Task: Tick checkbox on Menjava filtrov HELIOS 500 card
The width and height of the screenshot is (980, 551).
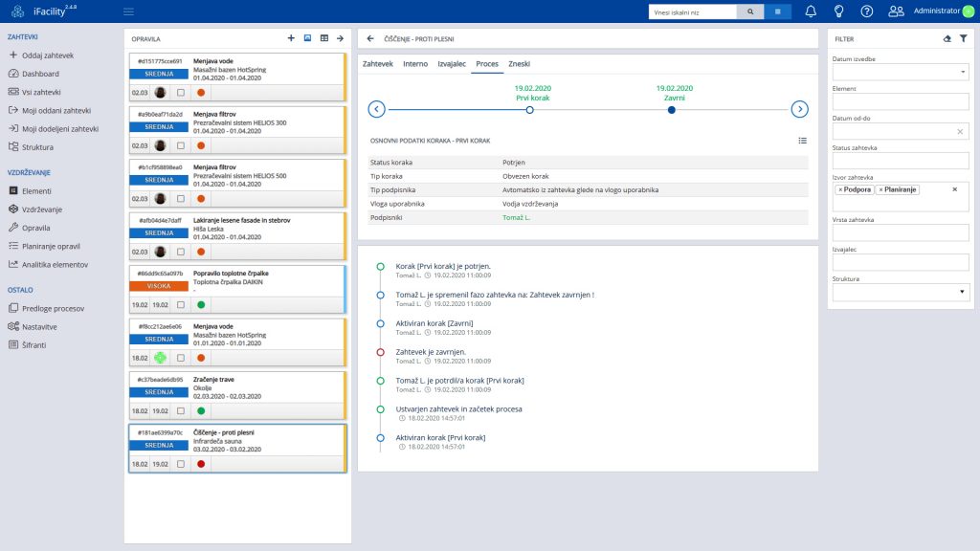Action: pos(181,199)
